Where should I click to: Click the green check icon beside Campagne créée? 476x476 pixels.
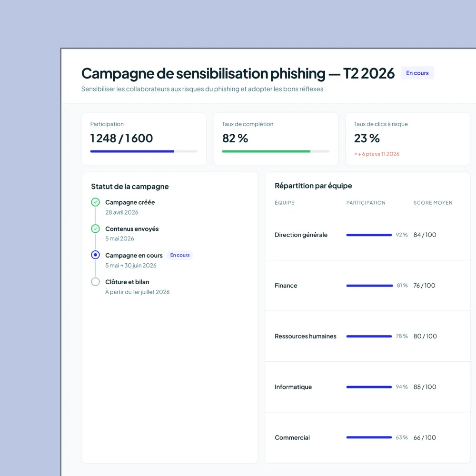[x=95, y=202]
